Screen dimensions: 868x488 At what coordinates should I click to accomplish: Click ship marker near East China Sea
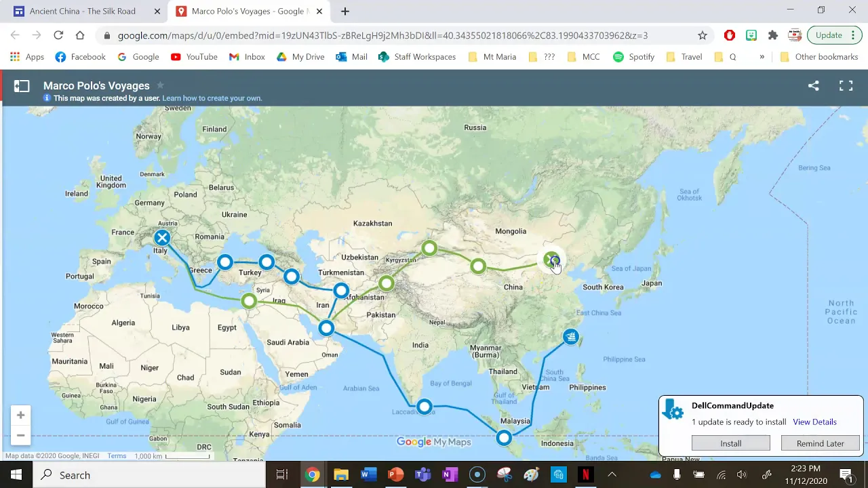[x=571, y=337]
